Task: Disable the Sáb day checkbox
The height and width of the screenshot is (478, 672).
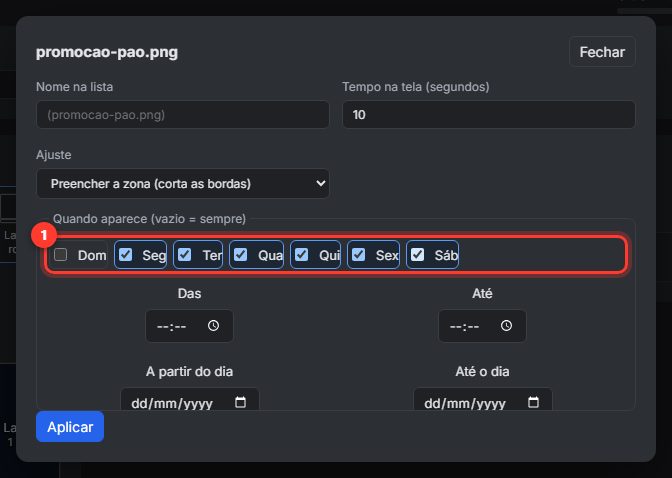Action: (417, 255)
